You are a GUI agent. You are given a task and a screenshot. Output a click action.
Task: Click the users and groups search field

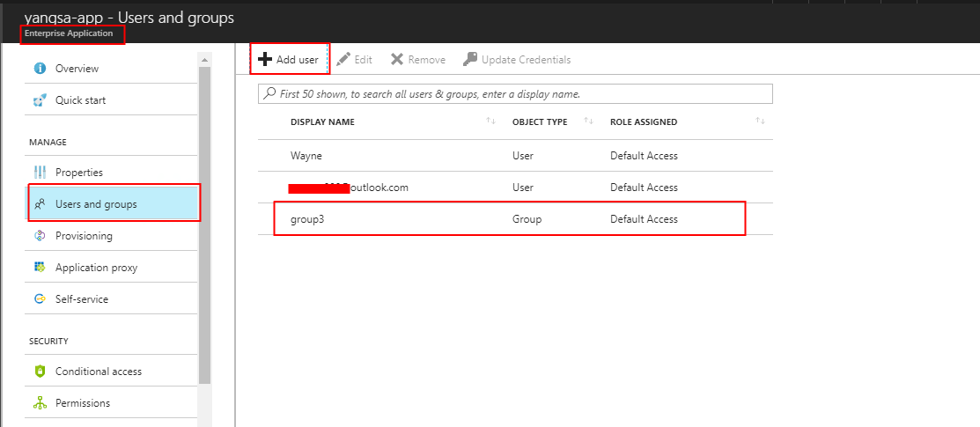[515, 94]
